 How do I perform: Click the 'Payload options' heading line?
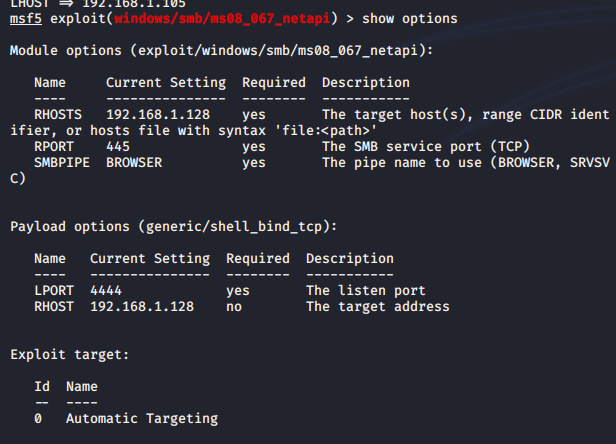[173, 226]
